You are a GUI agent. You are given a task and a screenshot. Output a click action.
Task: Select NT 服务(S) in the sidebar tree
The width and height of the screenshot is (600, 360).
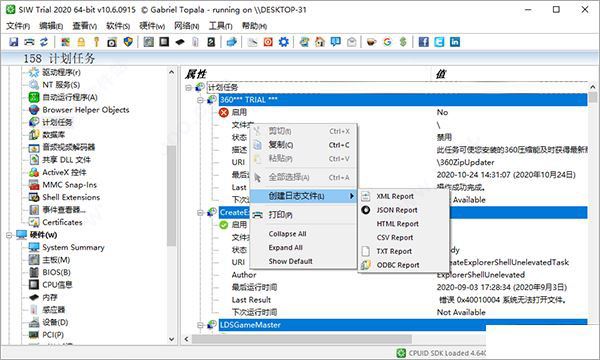coord(60,85)
